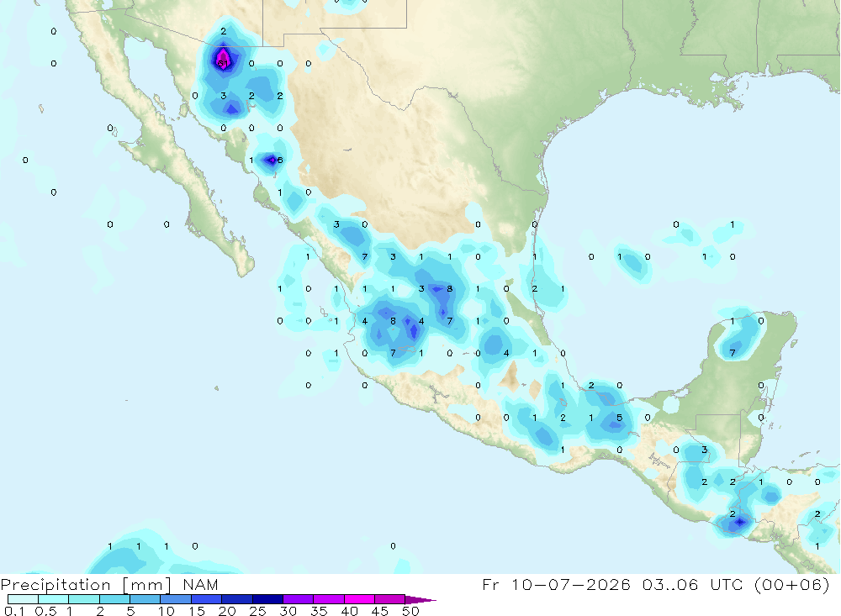Viewport: 841px width, 616px height.
Task: Click the 'Fr 10-07-2026' date text
Action: pos(556,584)
